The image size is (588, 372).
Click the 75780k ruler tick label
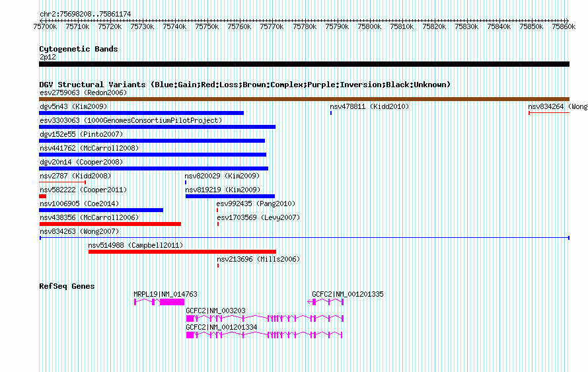pos(305,27)
